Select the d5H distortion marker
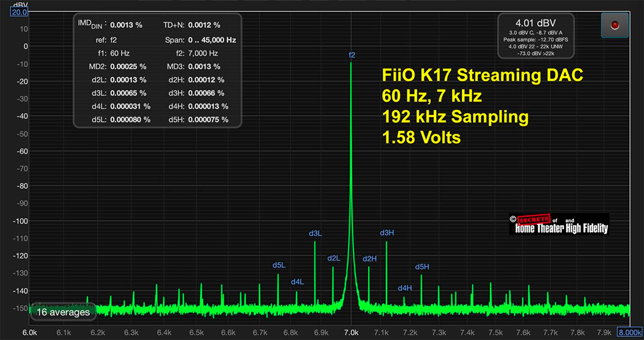The image size is (644, 340). 422,267
